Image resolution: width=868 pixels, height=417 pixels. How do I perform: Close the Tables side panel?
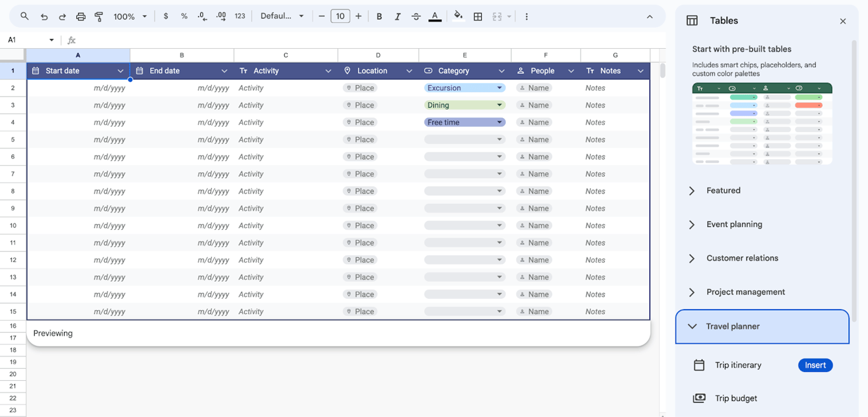(x=843, y=21)
